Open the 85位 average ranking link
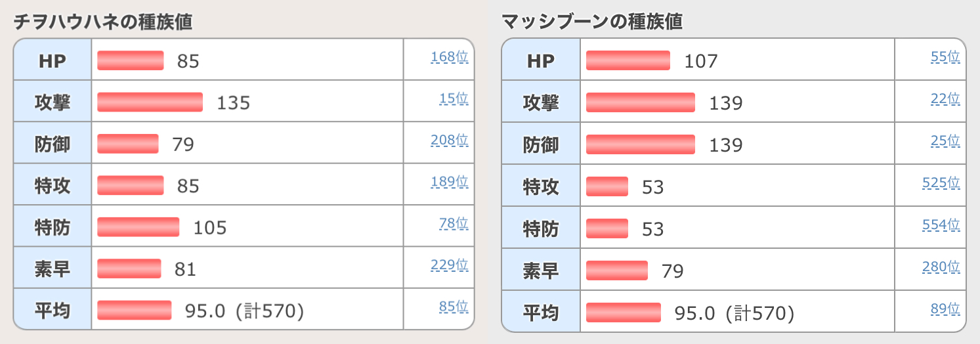Viewport: 980px width, 344px height. pyautogui.click(x=454, y=307)
